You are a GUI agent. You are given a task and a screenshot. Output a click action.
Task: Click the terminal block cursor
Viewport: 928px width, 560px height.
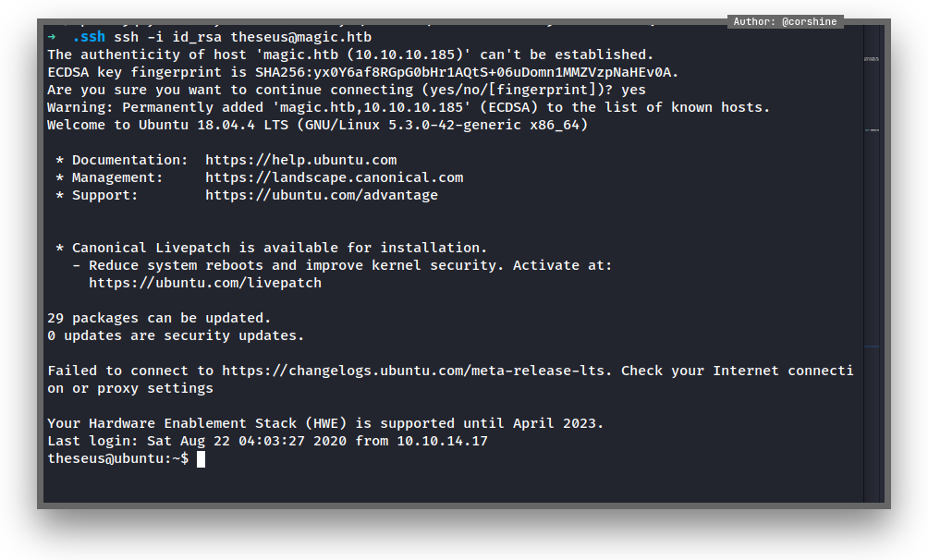click(x=201, y=459)
